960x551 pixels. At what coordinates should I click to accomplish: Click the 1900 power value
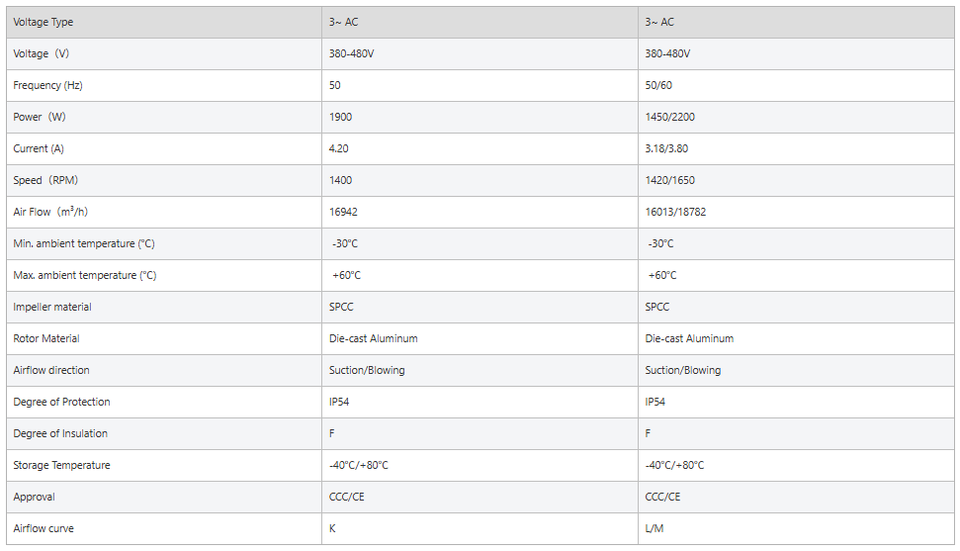[340, 117]
